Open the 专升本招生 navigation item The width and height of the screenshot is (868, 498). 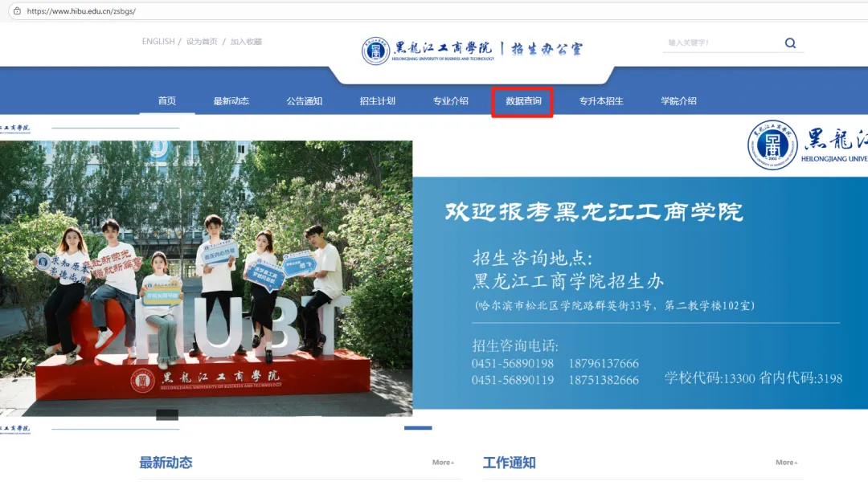pyautogui.click(x=600, y=101)
